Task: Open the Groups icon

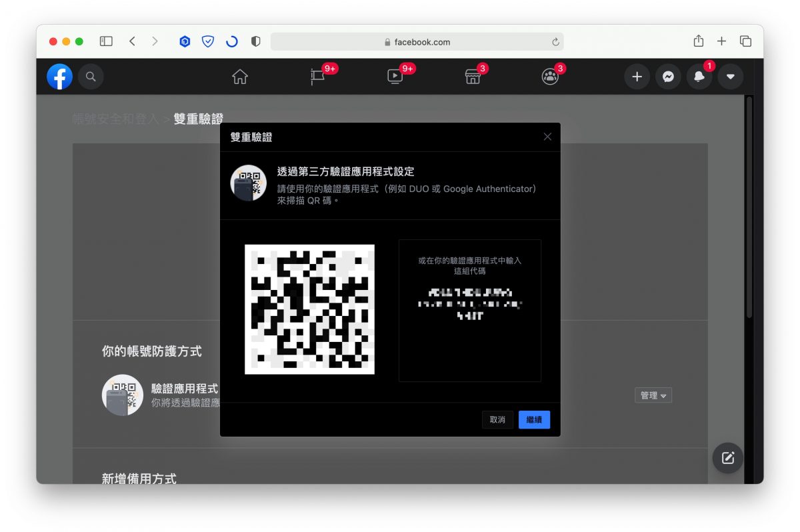Action: [x=550, y=77]
